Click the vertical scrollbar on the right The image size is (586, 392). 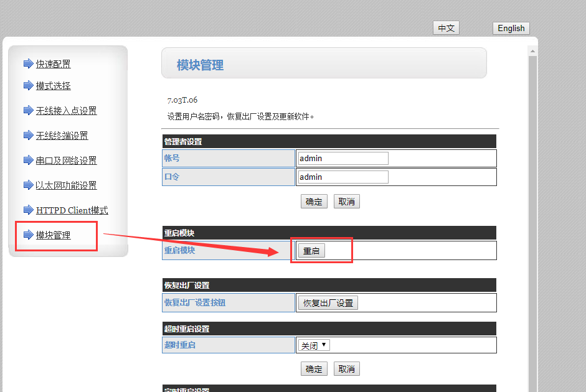click(x=532, y=218)
